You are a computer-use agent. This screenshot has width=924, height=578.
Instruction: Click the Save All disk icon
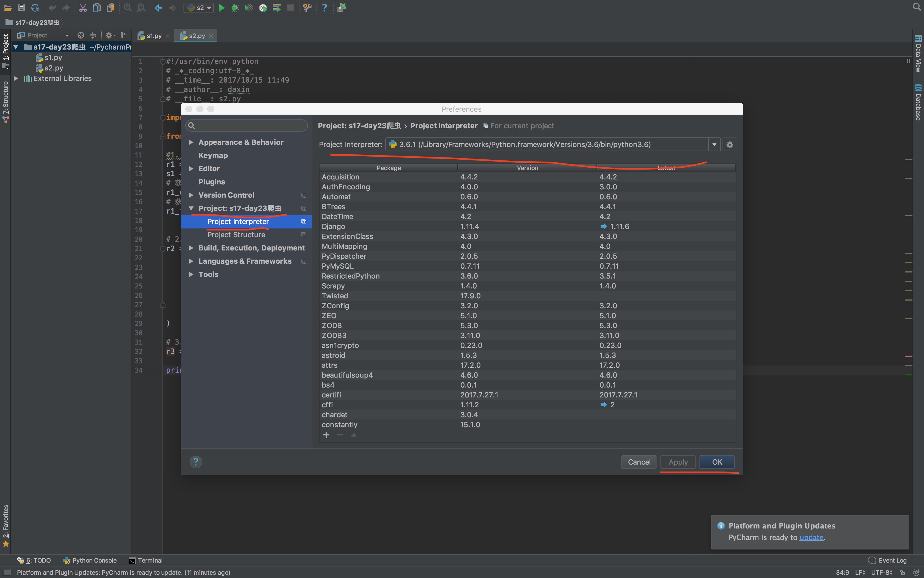pyautogui.click(x=21, y=8)
